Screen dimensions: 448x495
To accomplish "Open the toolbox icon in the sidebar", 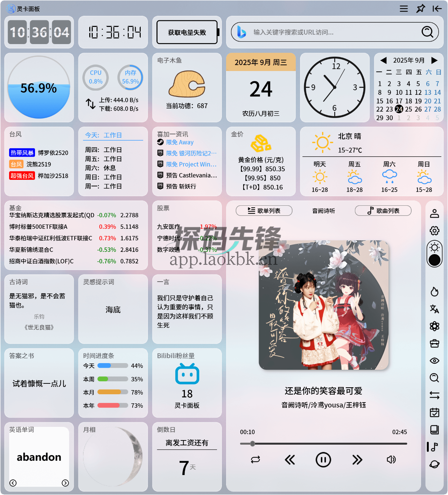I will click(434, 343).
